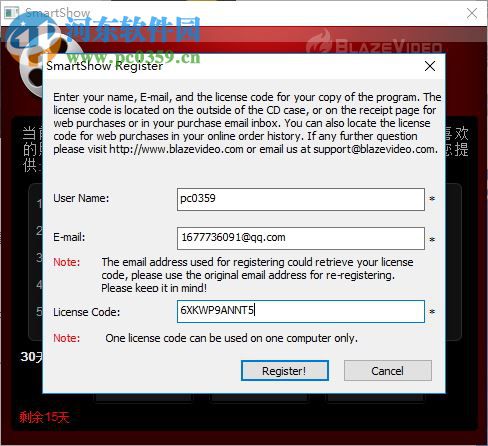The height and width of the screenshot is (446, 488).
Task: Click 'One license code can be used' note text
Action: [231, 338]
